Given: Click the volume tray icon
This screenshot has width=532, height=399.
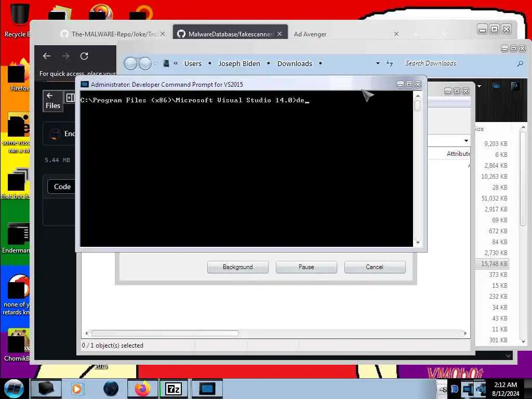Looking at the screenshot, I should 481,389.
